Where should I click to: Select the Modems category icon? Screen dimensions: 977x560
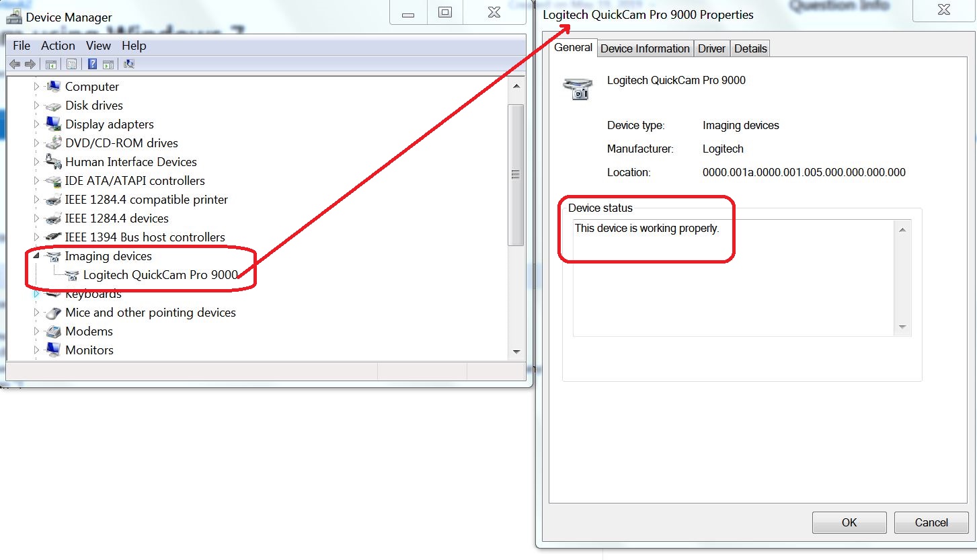click(53, 331)
